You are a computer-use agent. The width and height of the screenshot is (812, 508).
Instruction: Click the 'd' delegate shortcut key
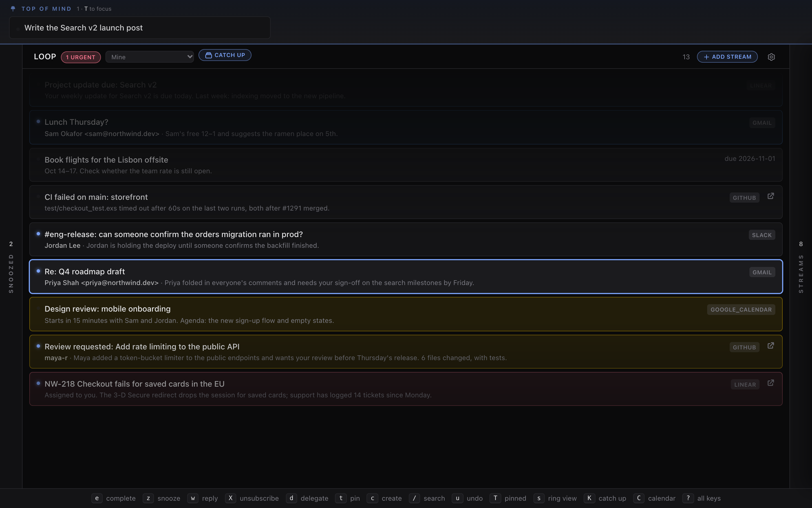point(291,498)
